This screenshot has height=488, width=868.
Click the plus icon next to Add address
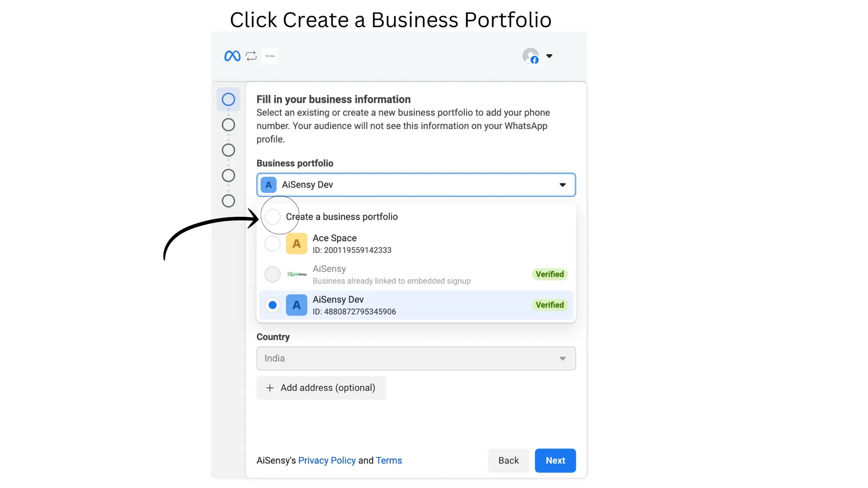270,387
